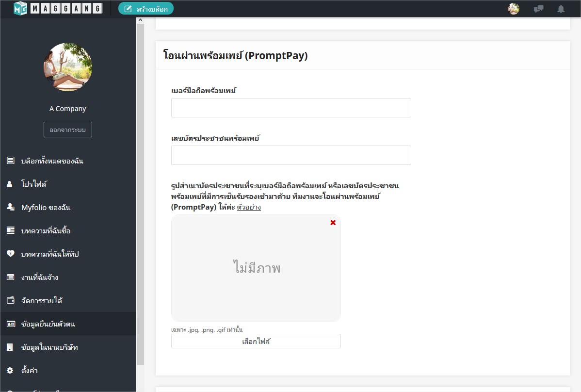This screenshot has width=581, height=392.
Task: Click the เลือกไฟล์ choose file button
Action: 256,341
